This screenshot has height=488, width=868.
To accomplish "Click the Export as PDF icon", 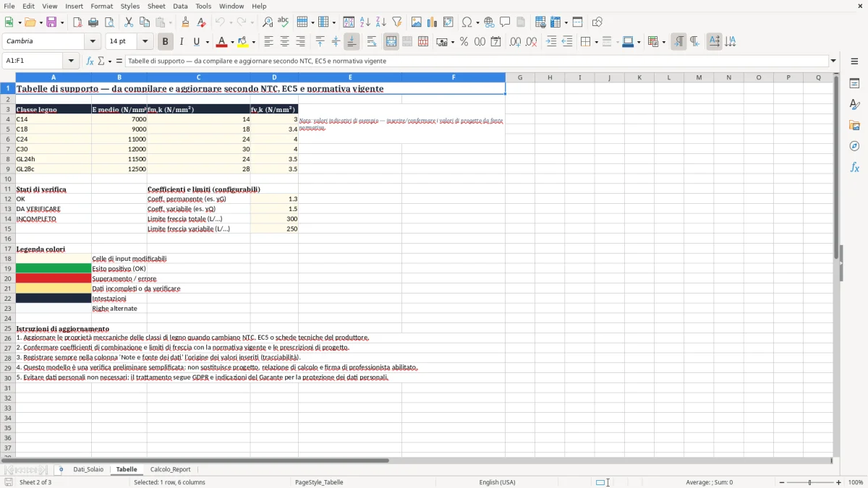I will [x=77, y=22].
